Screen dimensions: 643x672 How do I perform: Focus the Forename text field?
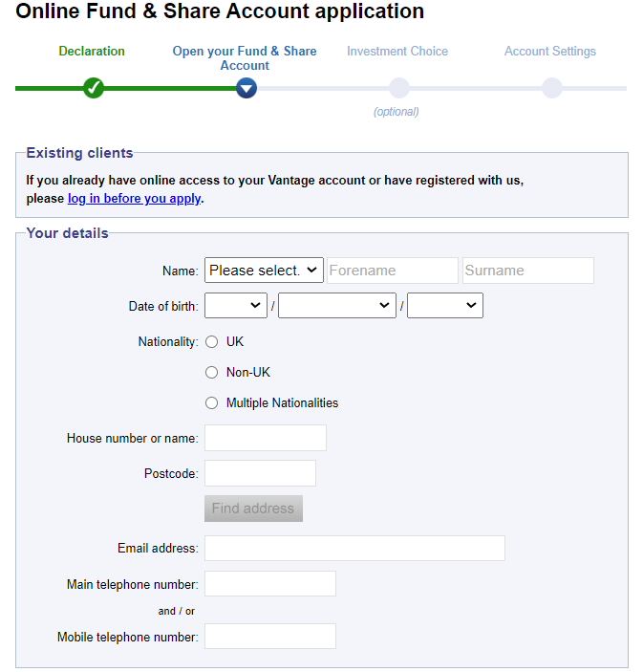tap(393, 271)
